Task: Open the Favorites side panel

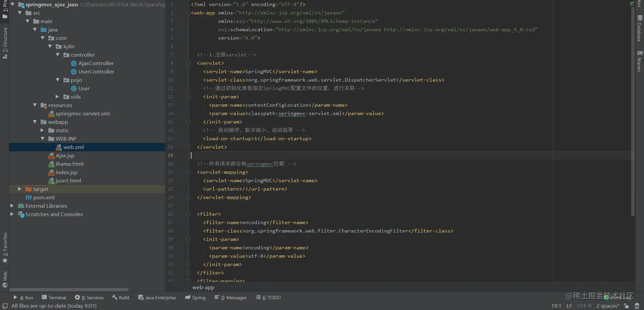Action: tap(5, 247)
